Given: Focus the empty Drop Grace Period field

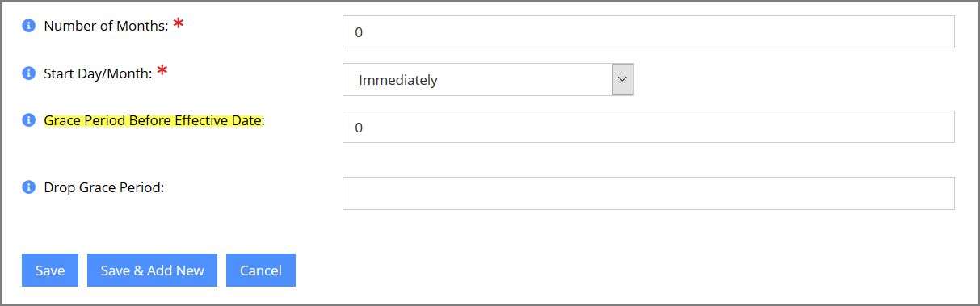Looking at the screenshot, I should [x=649, y=193].
